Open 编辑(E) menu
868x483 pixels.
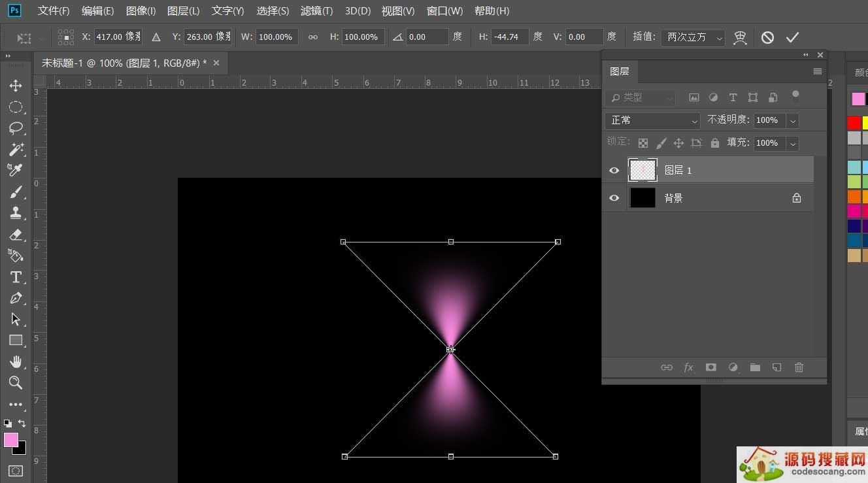pyautogui.click(x=97, y=11)
